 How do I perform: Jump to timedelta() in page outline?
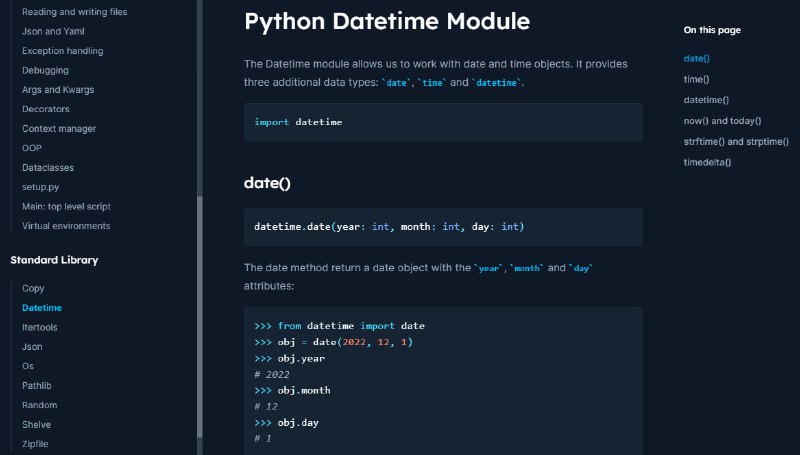707,162
